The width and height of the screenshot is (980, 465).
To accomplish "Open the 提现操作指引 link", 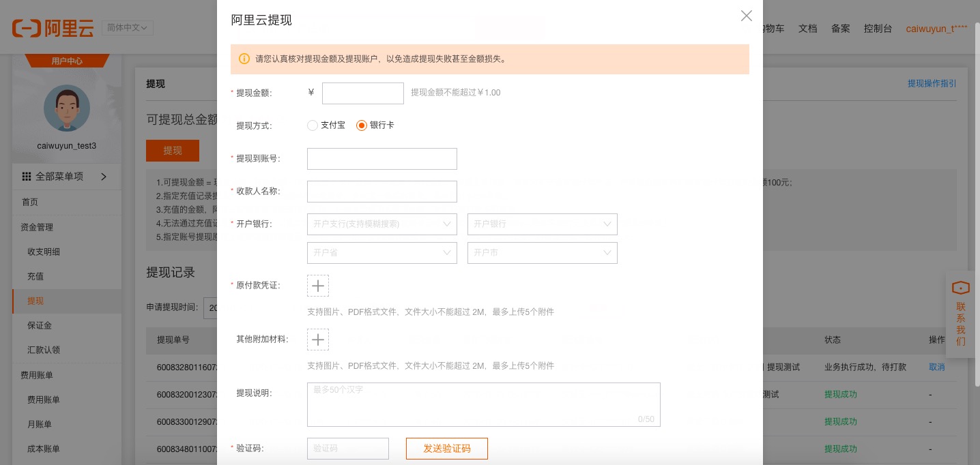I will (932, 83).
